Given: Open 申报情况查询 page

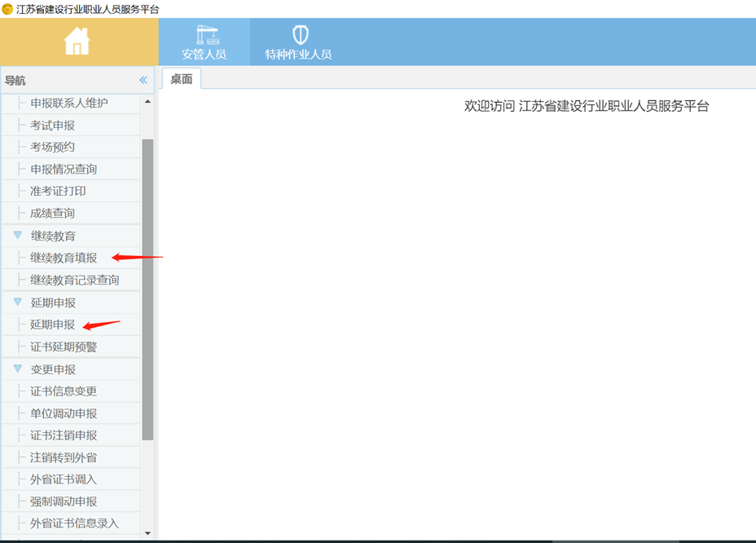Looking at the screenshot, I should 64,169.
